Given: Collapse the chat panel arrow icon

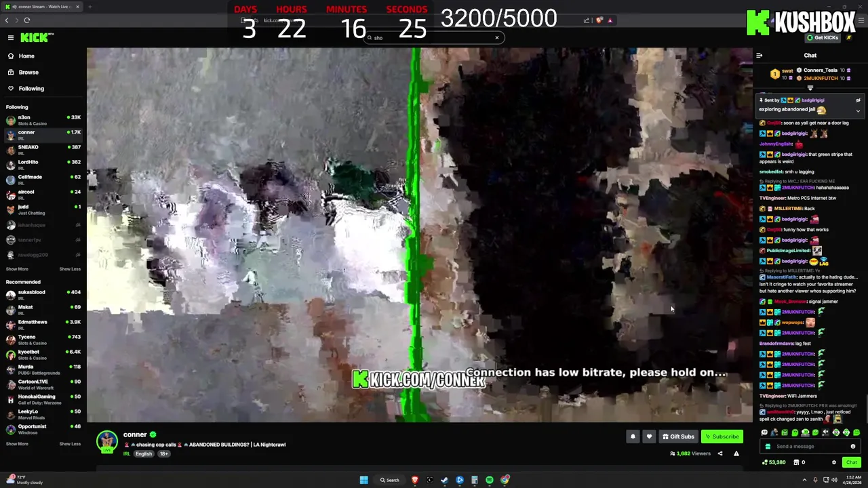Looking at the screenshot, I should [759, 56].
